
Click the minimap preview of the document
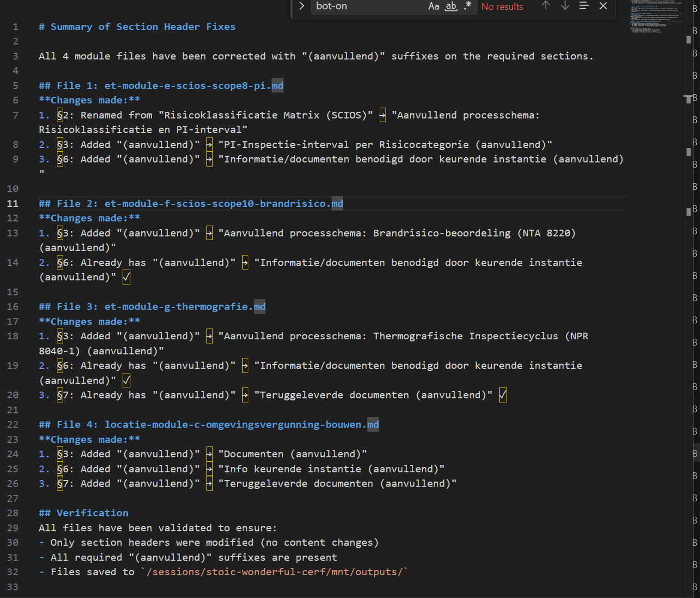coord(656,17)
